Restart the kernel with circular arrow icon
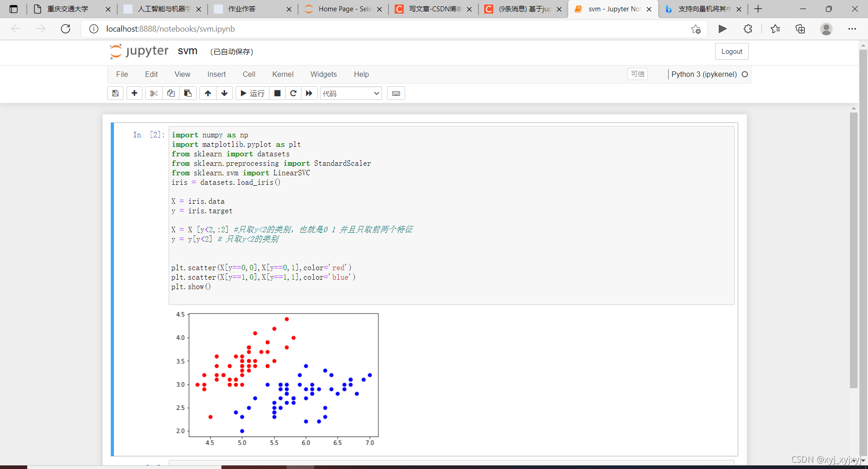The image size is (868, 469). tap(293, 93)
